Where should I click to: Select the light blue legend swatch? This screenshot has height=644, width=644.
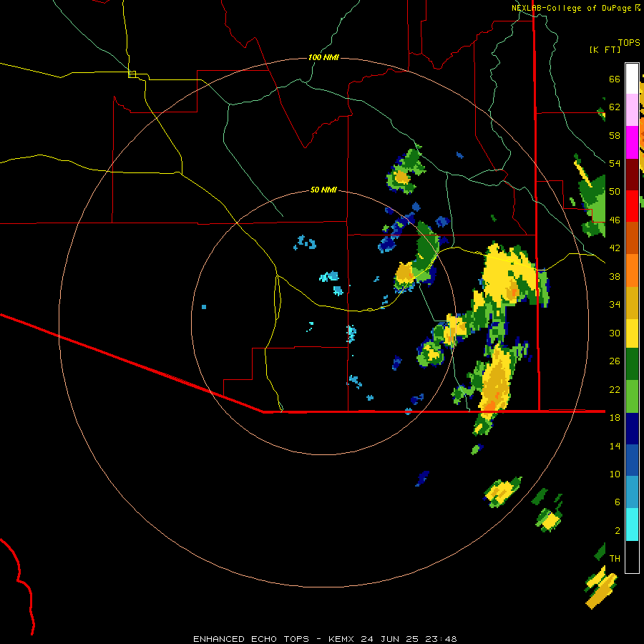click(x=632, y=492)
